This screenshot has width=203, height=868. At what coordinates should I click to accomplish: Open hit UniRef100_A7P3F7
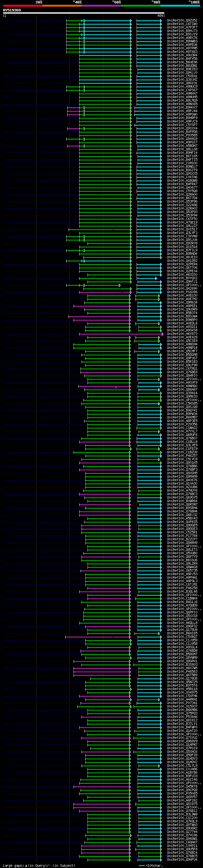point(182,27)
